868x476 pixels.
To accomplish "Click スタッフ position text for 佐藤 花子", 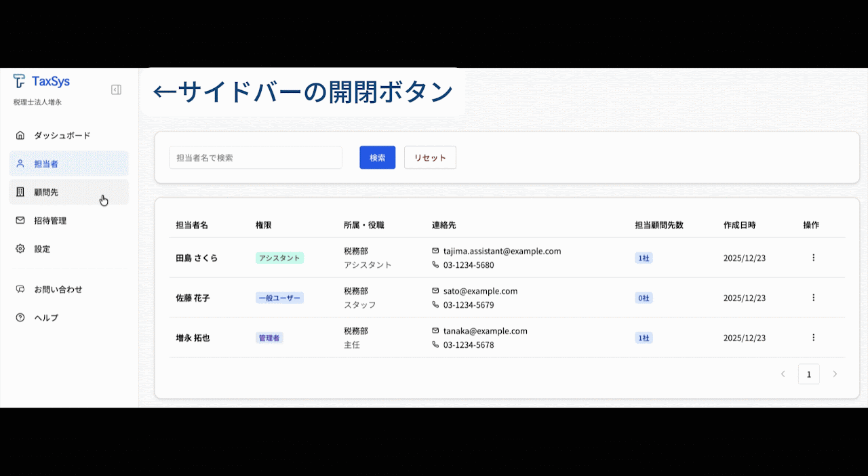I will (360, 305).
